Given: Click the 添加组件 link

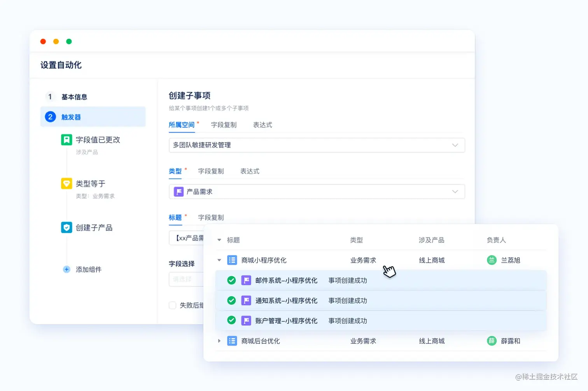Looking at the screenshot, I should pyautogui.click(x=89, y=269).
